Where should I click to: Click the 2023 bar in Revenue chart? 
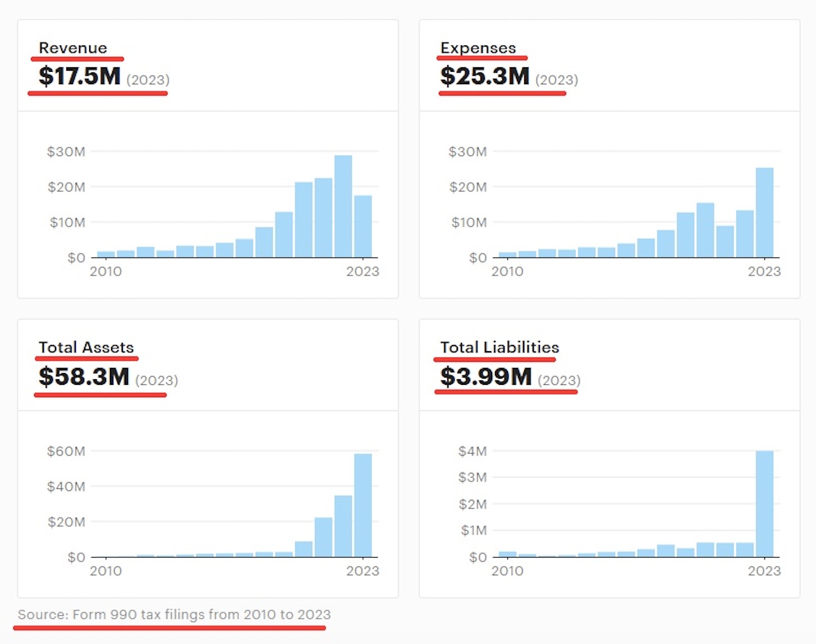pos(363,227)
